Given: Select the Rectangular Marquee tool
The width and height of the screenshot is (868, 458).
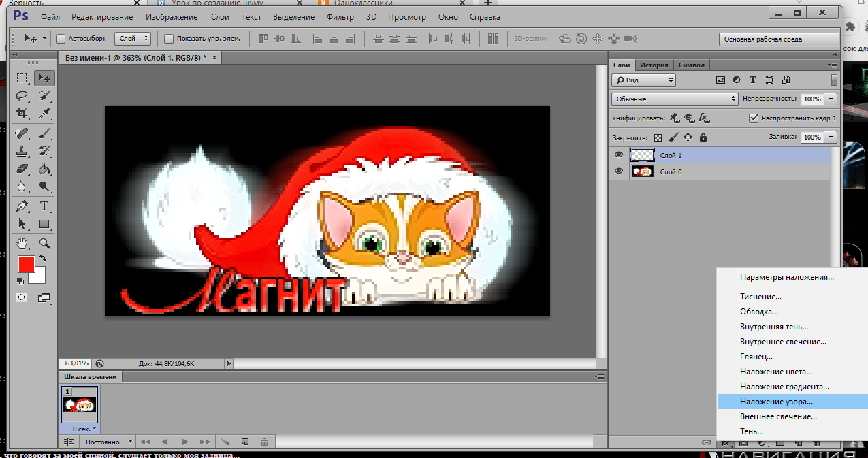Looking at the screenshot, I should click(22, 78).
